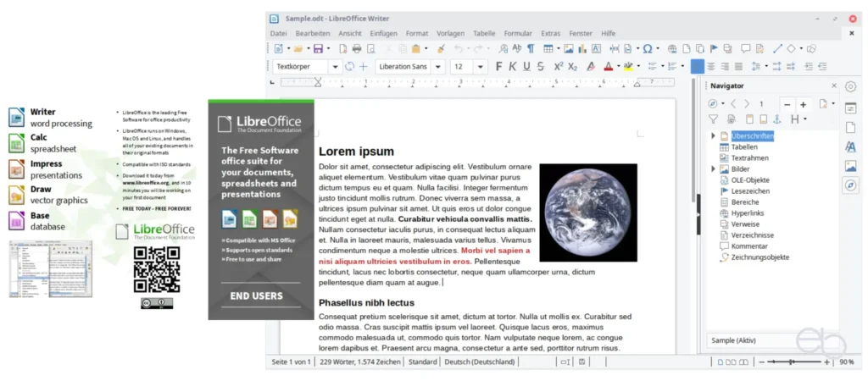The image size is (868, 381).
Task: Open the Einfügen menu
Action: pyautogui.click(x=383, y=33)
